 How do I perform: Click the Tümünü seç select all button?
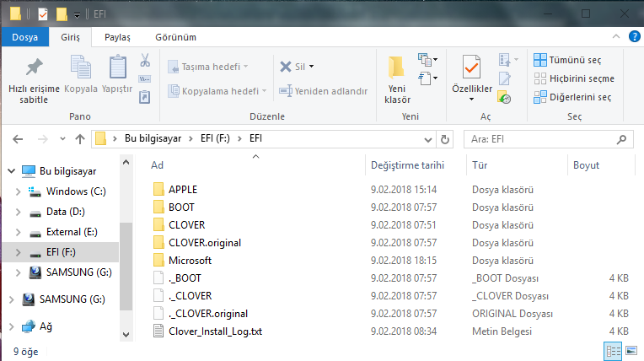[x=567, y=60]
